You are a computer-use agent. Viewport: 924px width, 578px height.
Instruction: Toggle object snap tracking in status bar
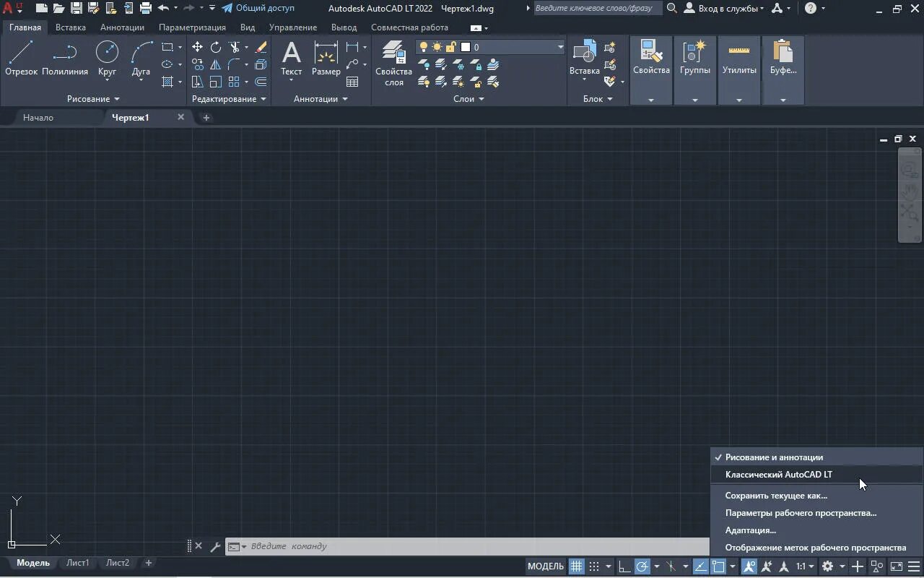point(700,566)
